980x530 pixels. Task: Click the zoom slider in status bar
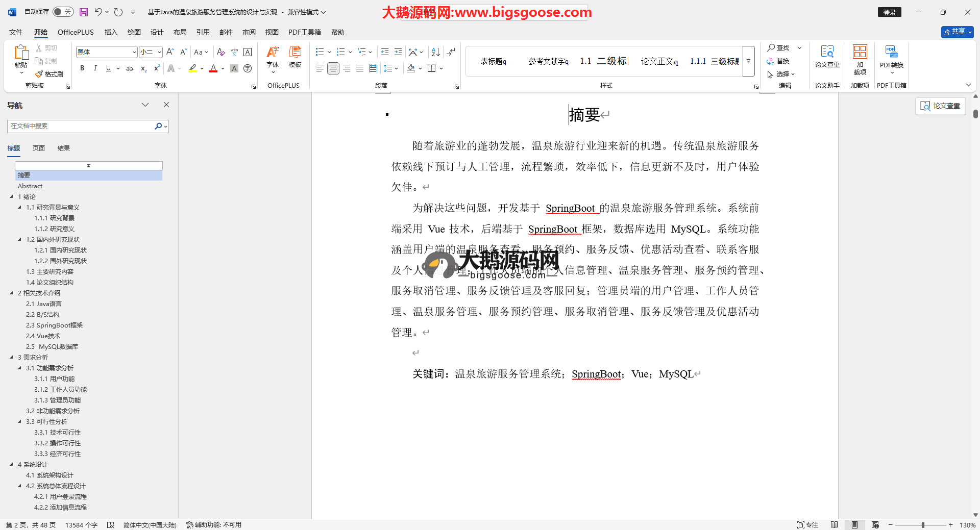click(x=922, y=525)
